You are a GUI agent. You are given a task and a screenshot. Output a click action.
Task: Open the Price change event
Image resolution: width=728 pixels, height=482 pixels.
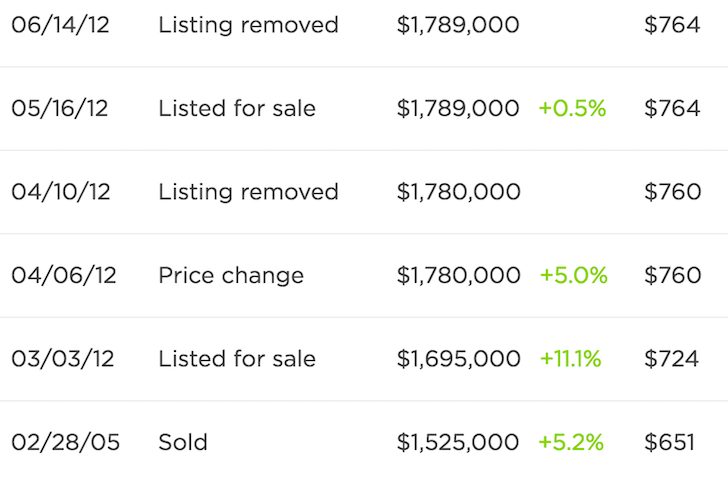[231, 275]
